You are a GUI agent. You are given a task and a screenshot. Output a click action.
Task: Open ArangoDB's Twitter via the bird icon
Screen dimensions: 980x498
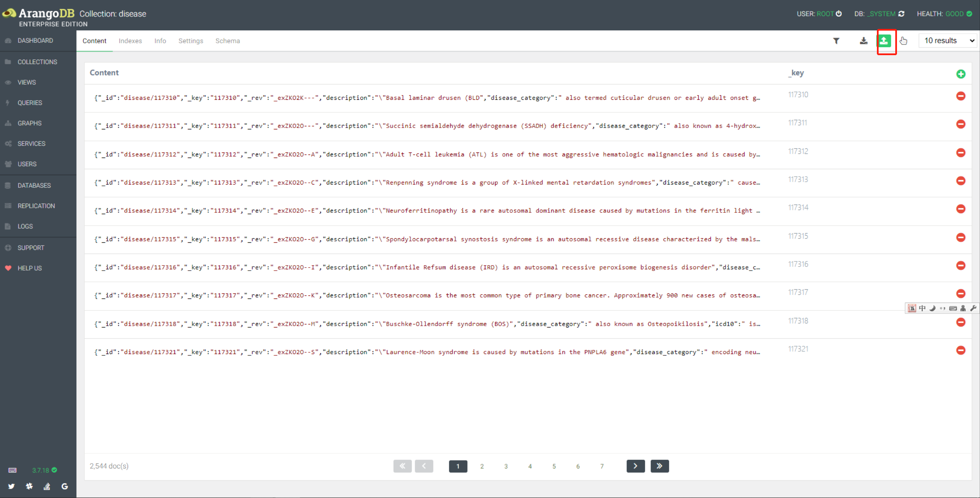(12, 486)
